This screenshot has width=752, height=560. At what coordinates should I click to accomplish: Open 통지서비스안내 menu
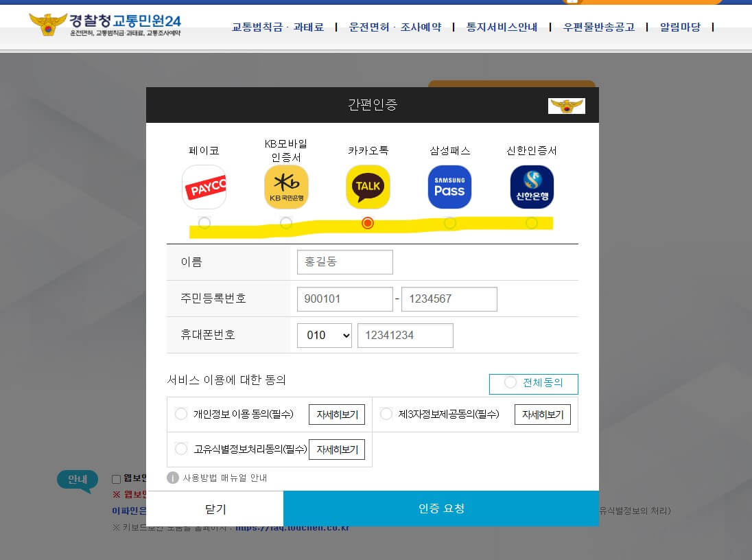[502, 27]
